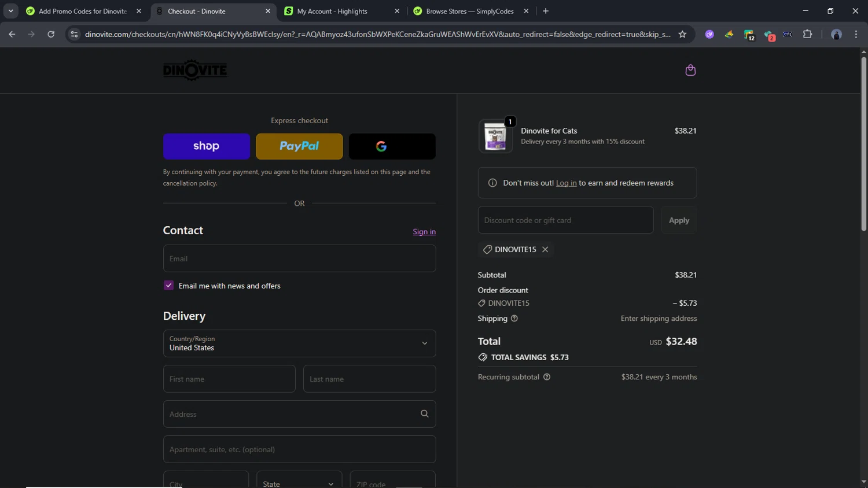
Task: Close the My Account - Highlights tab
Action: point(397,11)
